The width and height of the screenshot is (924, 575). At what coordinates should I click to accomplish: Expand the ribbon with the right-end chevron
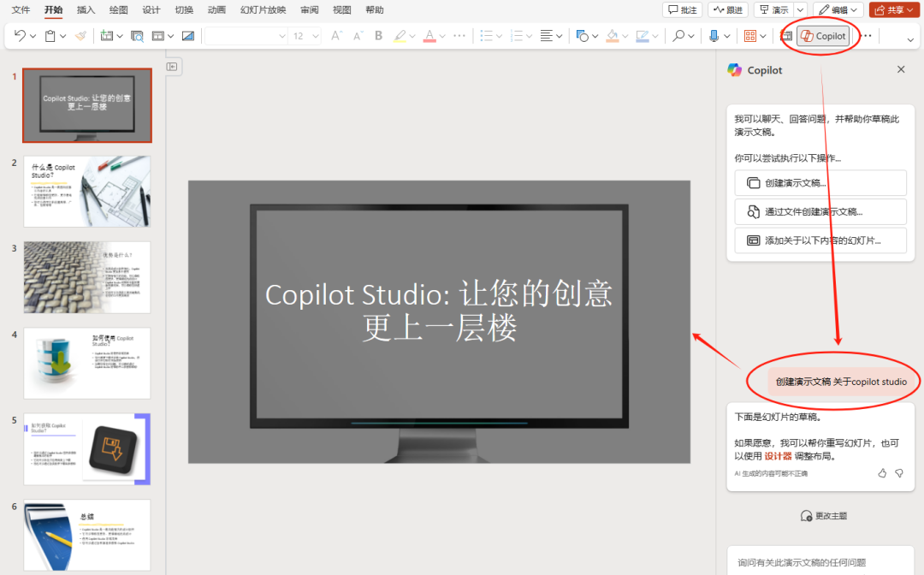click(x=910, y=40)
